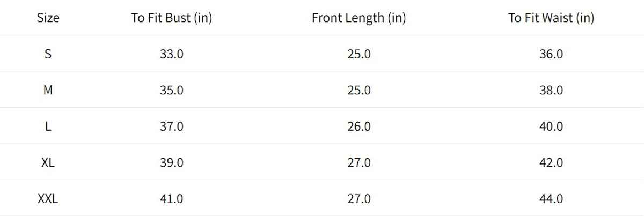Click the 42.0 waist value for XL
The width and height of the screenshot is (644, 216).
coord(551,162)
